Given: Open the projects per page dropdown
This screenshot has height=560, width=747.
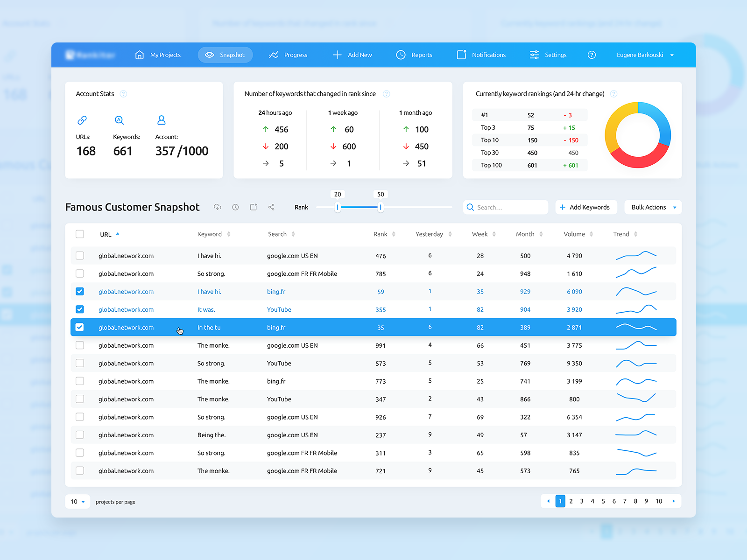Looking at the screenshot, I should coord(77,501).
